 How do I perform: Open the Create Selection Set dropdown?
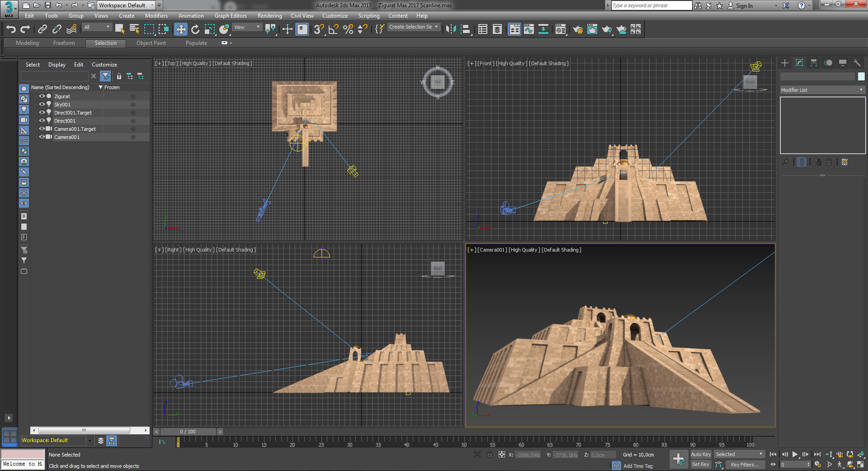(414, 27)
